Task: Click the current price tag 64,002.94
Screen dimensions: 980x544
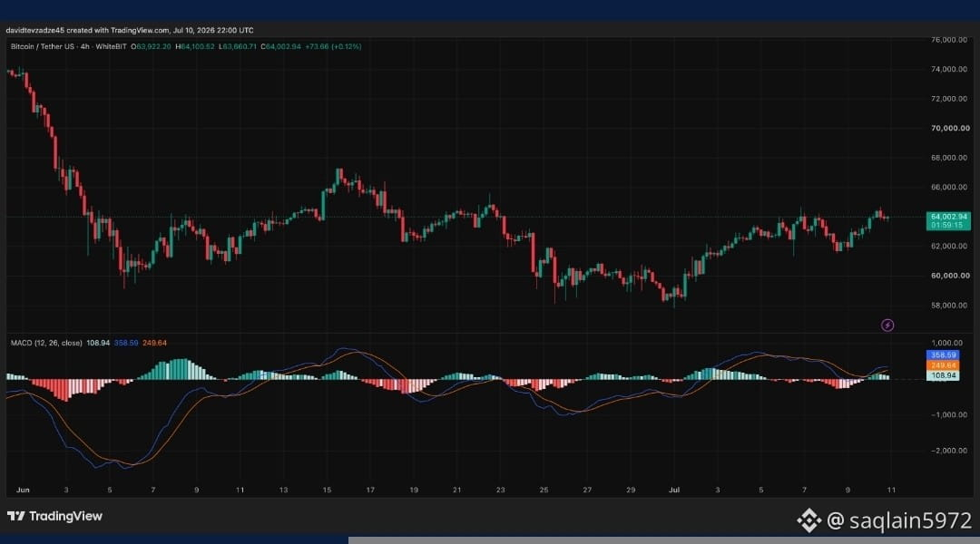Action: (x=948, y=221)
